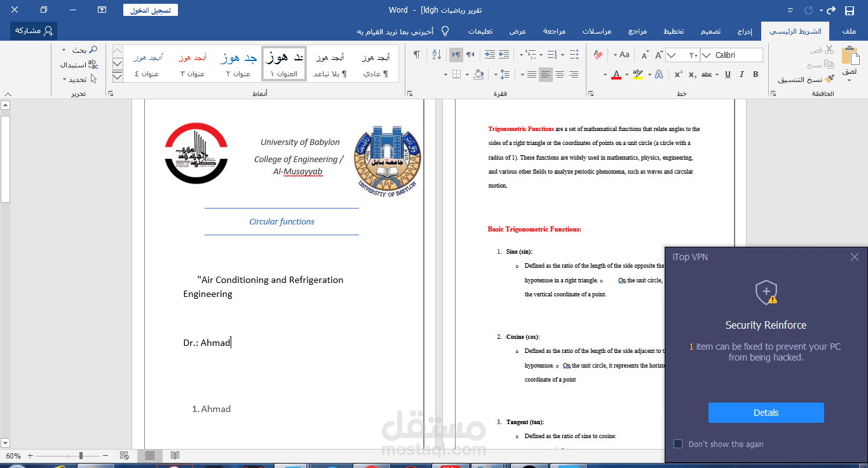Switch to the Layout tab
Screen dimensions: 868x468
pyautogui.click(x=674, y=31)
